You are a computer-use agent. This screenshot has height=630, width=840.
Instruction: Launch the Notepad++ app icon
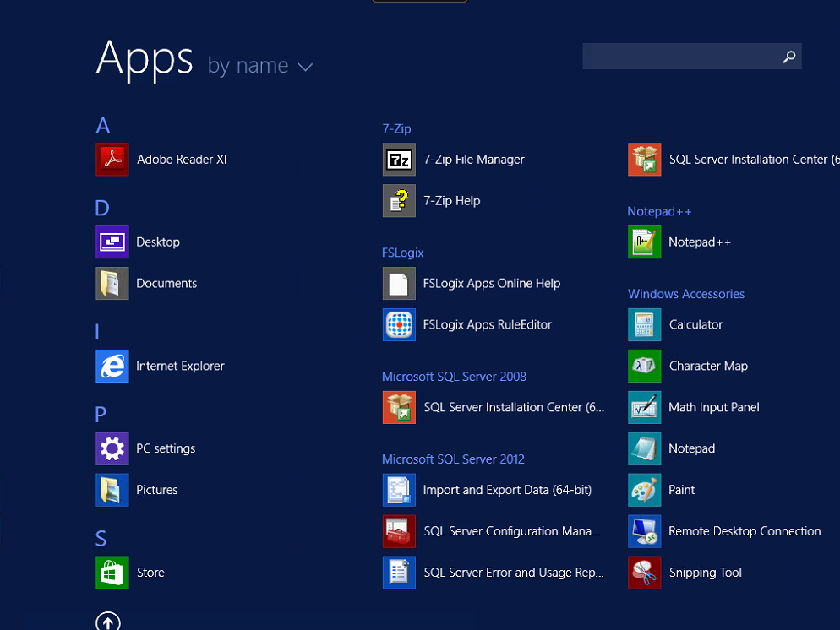point(645,242)
